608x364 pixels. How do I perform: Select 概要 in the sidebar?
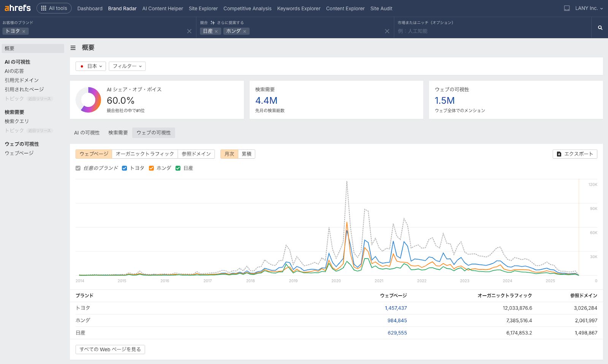point(33,48)
